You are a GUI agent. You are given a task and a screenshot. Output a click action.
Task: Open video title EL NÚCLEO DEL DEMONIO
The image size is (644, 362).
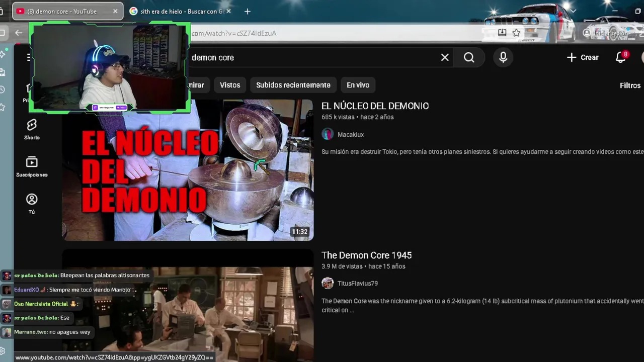coord(375,106)
